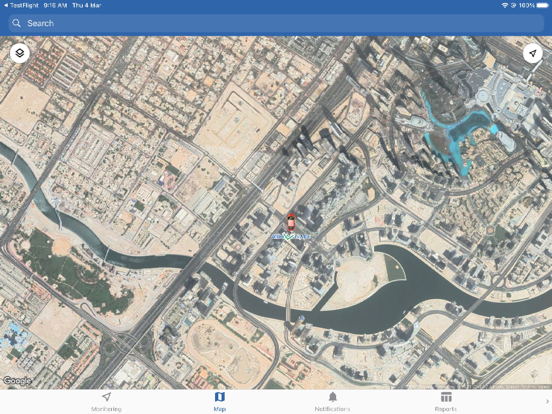Tap the search magnifier icon

tap(16, 23)
